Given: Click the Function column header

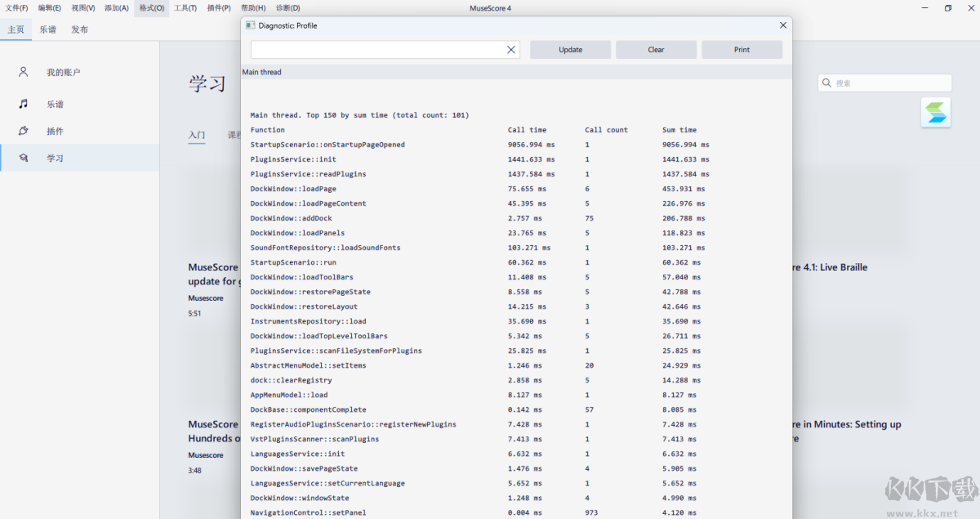Looking at the screenshot, I should coord(268,130).
